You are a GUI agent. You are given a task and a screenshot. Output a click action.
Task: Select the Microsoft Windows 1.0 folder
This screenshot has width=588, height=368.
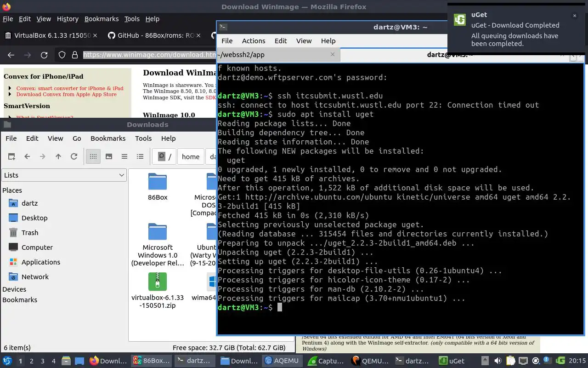click(158, 245)
